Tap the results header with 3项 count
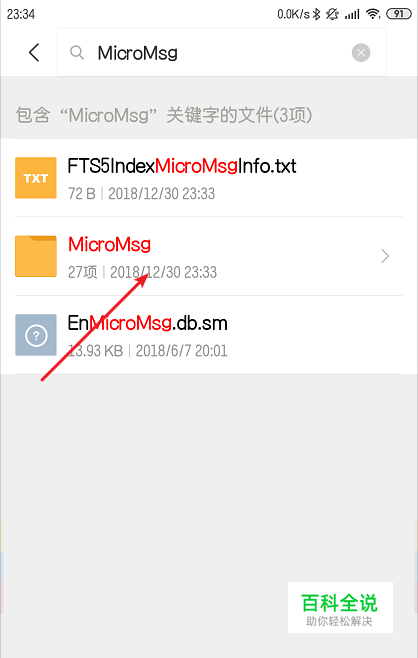The image size is (418, 658). click(164, 115)
